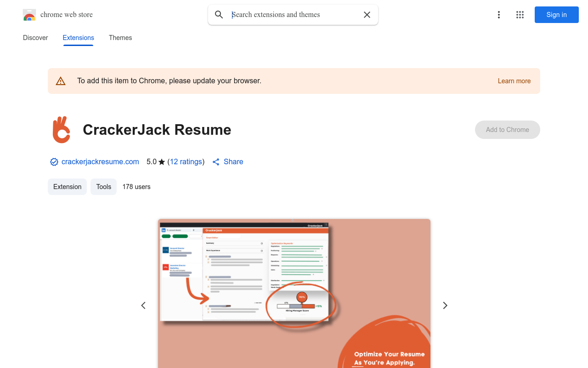Click the search magnifier icon
The height and width of the screenshot is (368, 588).
click(x=219, y=15)
